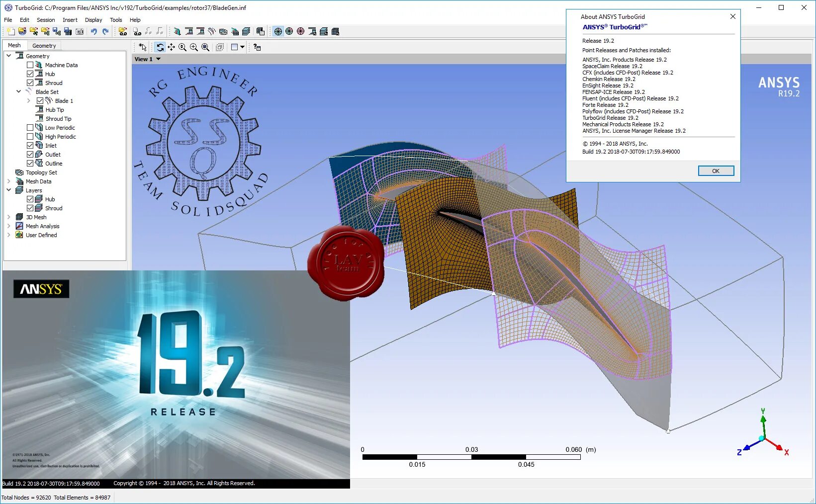The height and width of the screenshot is (504, 816).
Task: Click the zoom magnifier with minus icon
Action: [182, 47]
